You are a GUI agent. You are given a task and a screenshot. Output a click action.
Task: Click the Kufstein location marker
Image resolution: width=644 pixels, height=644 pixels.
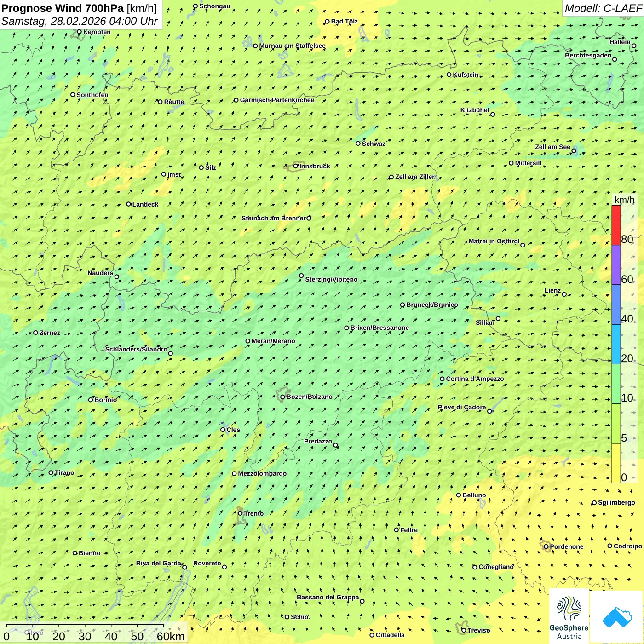click(x=449, y=75)
